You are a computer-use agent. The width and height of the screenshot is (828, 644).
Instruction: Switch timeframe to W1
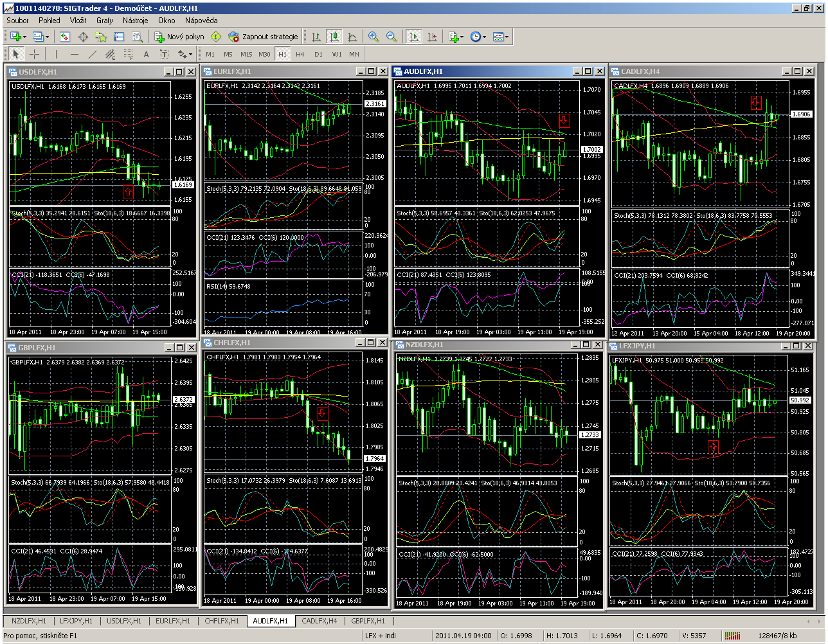(x=336, y=54)
